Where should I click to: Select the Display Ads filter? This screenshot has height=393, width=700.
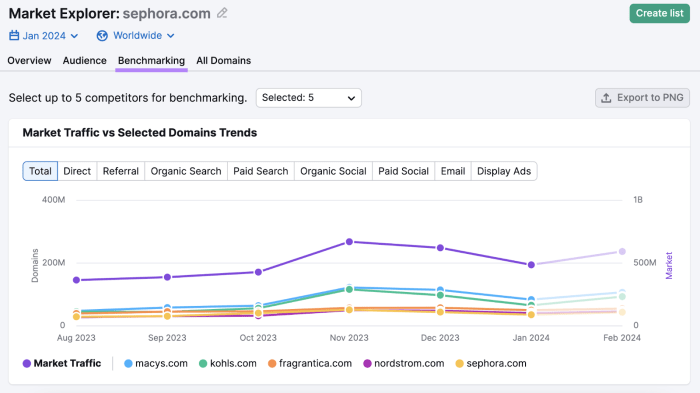click(504, 171)
